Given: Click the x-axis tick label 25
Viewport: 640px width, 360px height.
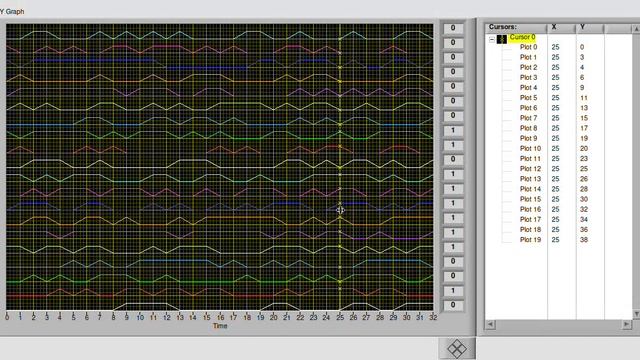Looking at the screenshot, I should click(x=340, y=317).
